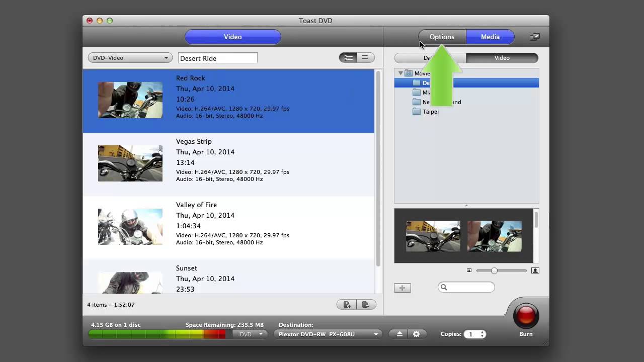Image resolution: width=644 pixels, height=362 pixels.
Task: Click the Movies library icon
Action: coord(409,73)
